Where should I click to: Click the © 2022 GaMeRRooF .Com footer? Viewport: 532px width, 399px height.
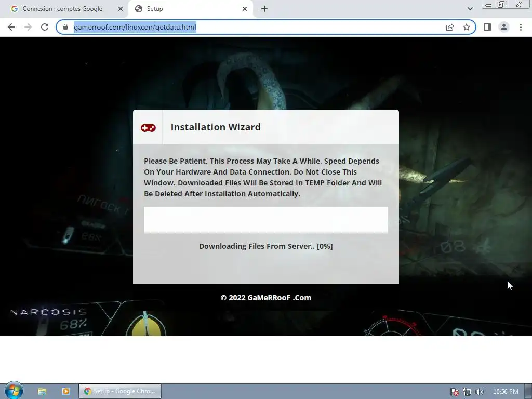265,298
